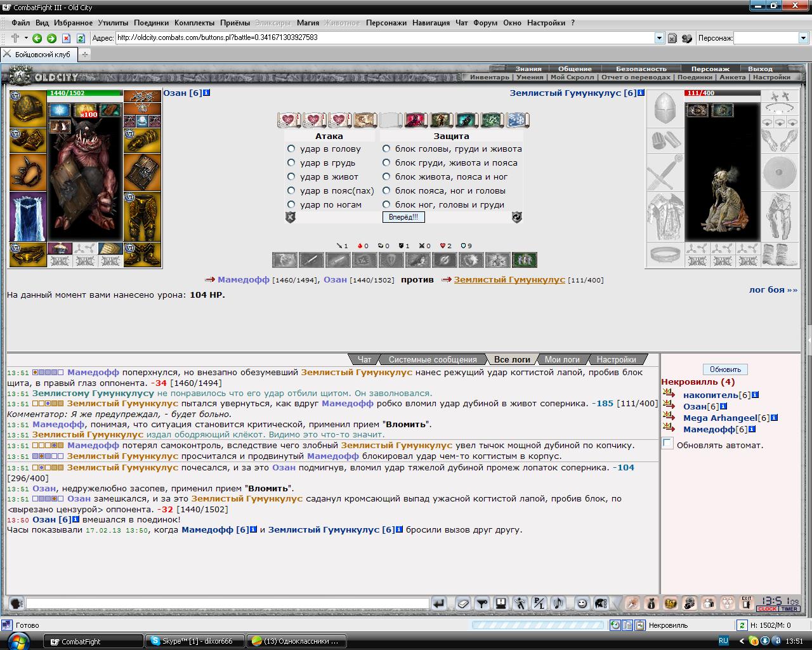Toggle chat sound with the music note icon
This screenshot has height=650, width=812.
coord(558,603)
